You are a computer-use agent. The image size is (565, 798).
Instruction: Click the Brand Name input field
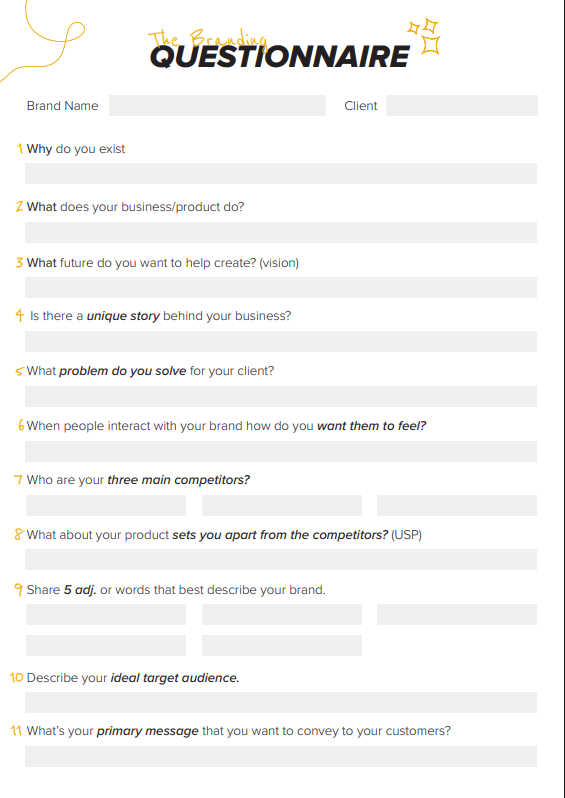[217, 105]
